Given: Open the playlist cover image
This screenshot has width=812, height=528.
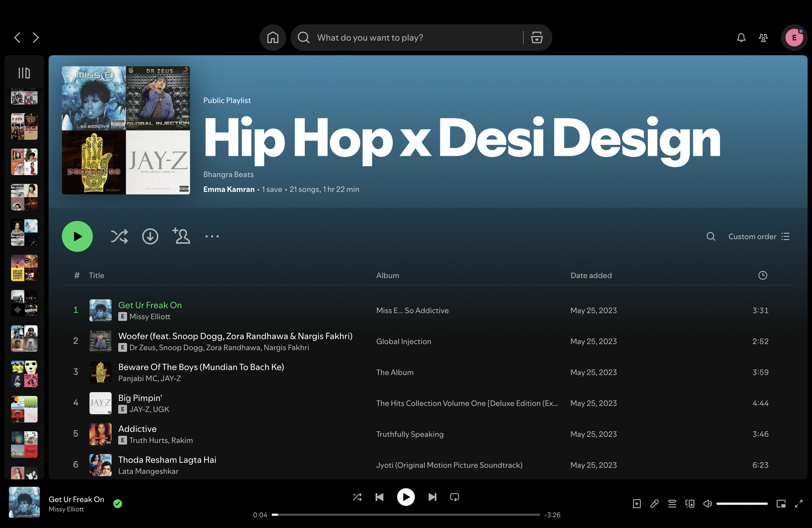Looking at the screenshot, I should pyautogui.click(x=126, y=130).
